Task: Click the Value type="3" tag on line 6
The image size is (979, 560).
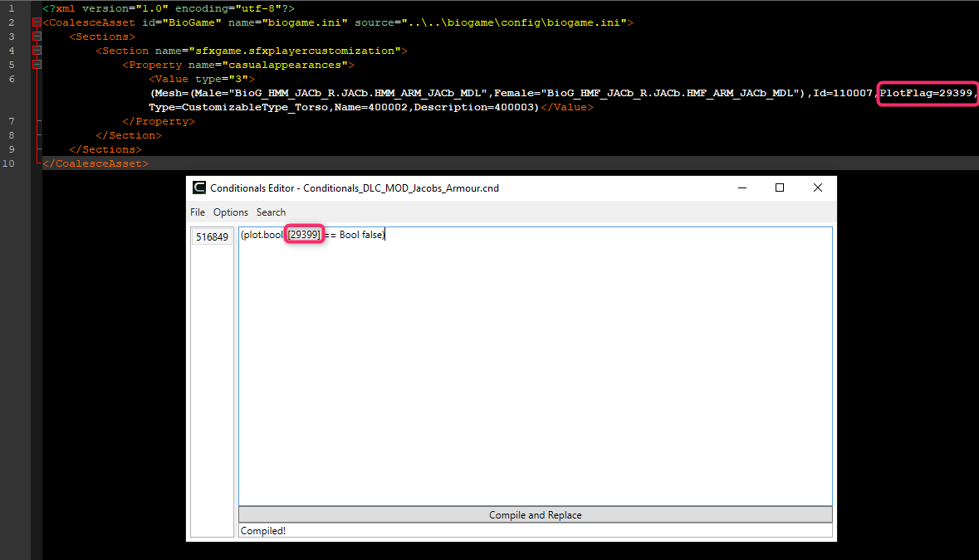Action: tap(202, 79)
